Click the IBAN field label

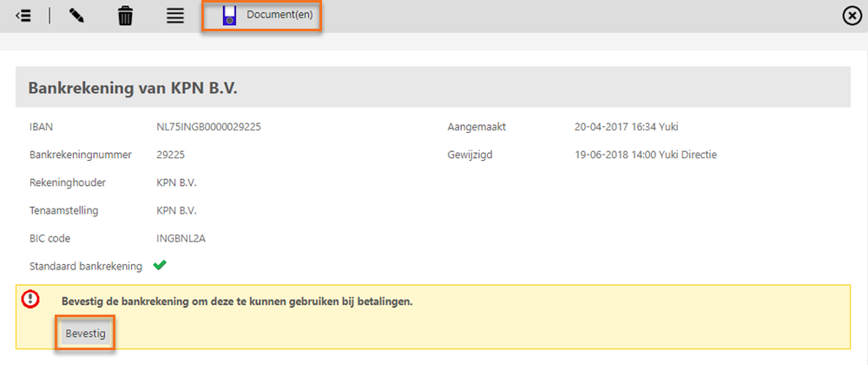[x=41, y=127]
